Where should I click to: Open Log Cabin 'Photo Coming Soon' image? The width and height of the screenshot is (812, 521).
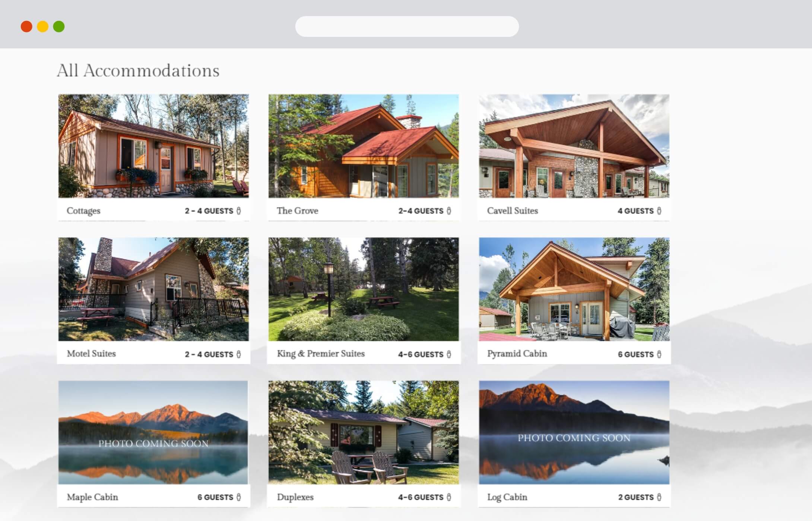(x=574, y=432)
